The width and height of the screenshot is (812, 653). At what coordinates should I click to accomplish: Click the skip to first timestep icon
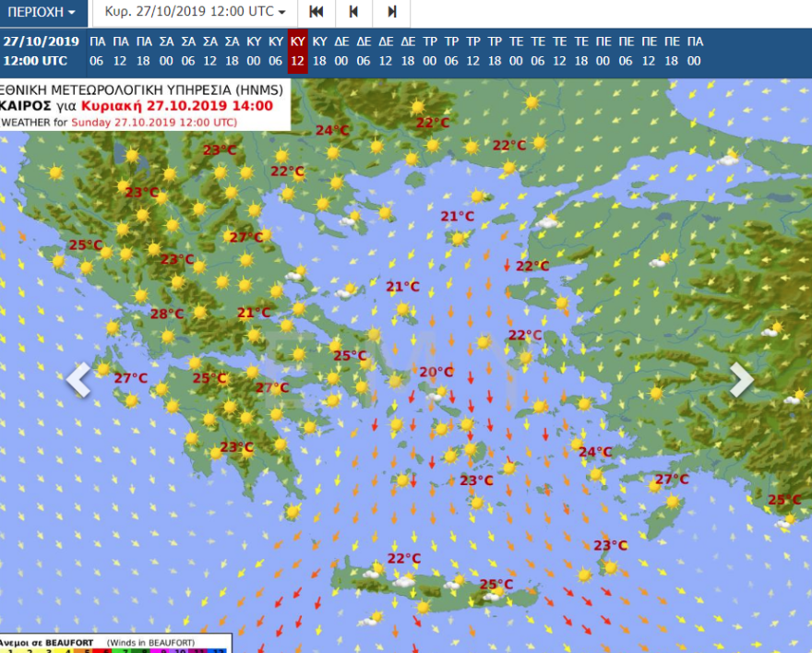pos(316,13)
